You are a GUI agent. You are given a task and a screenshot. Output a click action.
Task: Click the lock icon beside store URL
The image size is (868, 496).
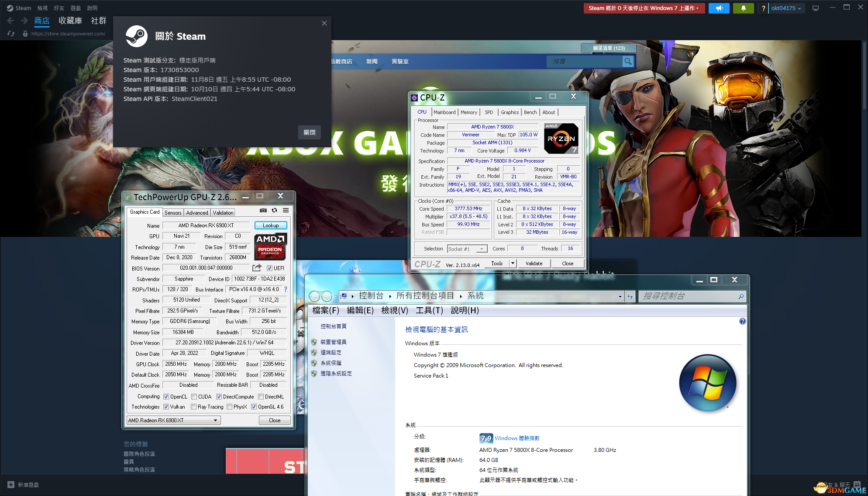pyautogui.click(x=25, y=34)
